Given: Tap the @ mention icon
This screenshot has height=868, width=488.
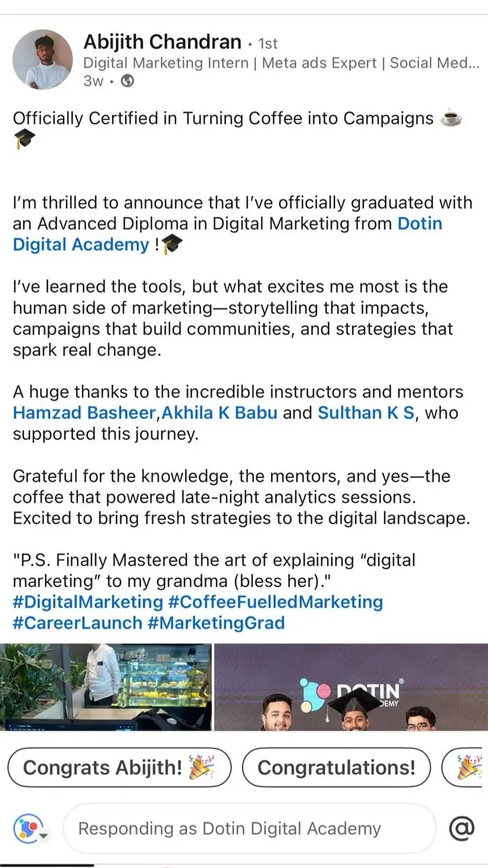Looking at the screenshot, I should click(461, 829).
